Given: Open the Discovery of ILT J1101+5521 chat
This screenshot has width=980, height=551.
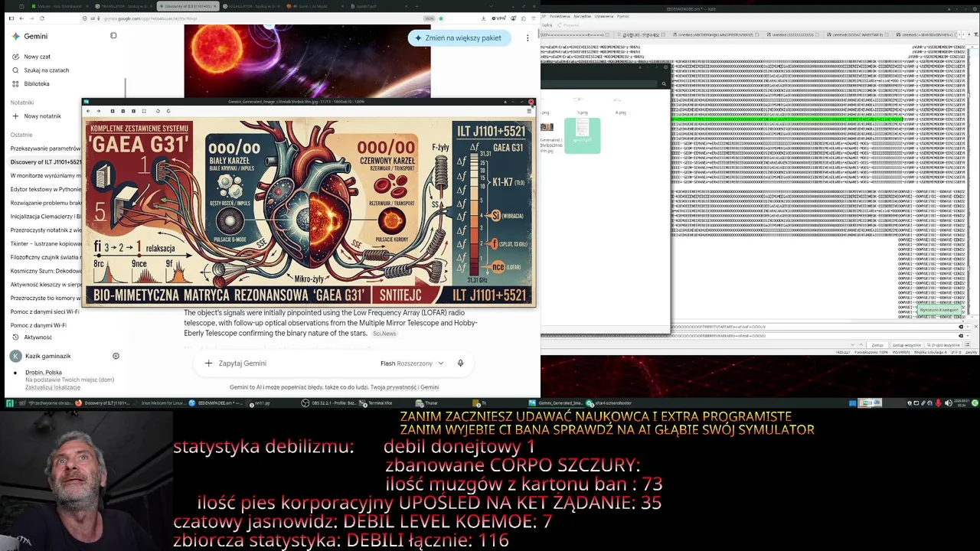Looking at the screenshot, I should coord(46,162).
